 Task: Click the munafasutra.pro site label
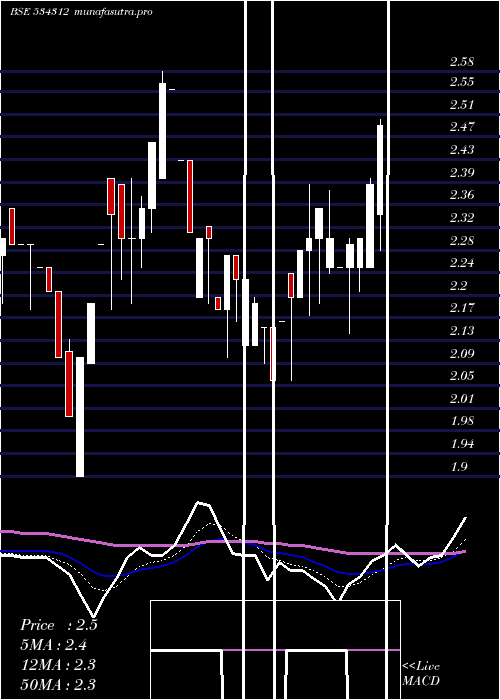(x=113, y=12)
